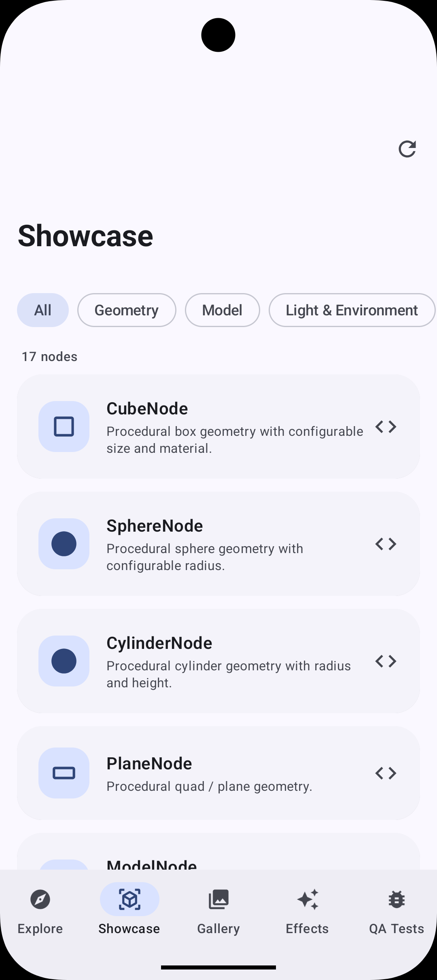Click the CylinderNode circle icon
The height and width of the screenshot is (980, 437).
[x=64, y=661]
